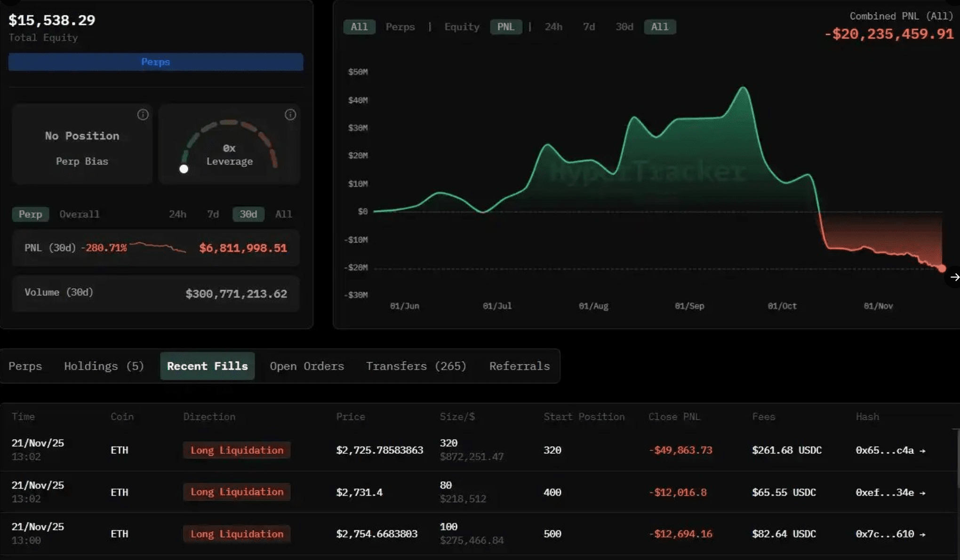
Task: Open hash link 0x7c...610 arrow
Action: pos(922,535)
